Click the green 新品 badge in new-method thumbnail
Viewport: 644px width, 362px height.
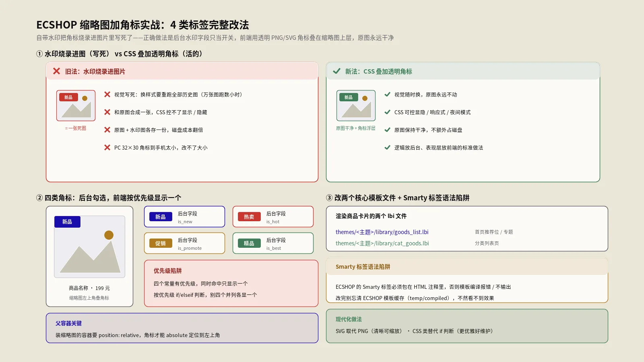(349, 97)
